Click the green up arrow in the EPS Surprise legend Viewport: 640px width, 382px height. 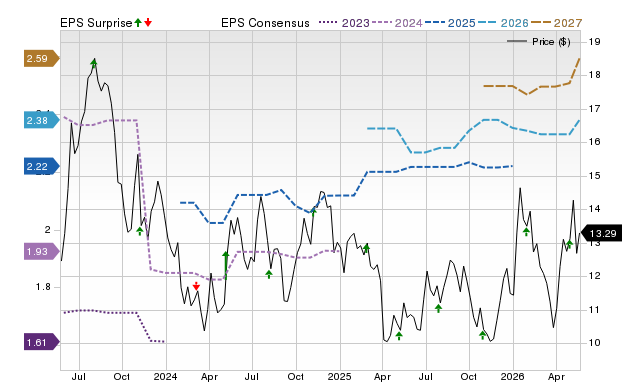click(138, 22)
